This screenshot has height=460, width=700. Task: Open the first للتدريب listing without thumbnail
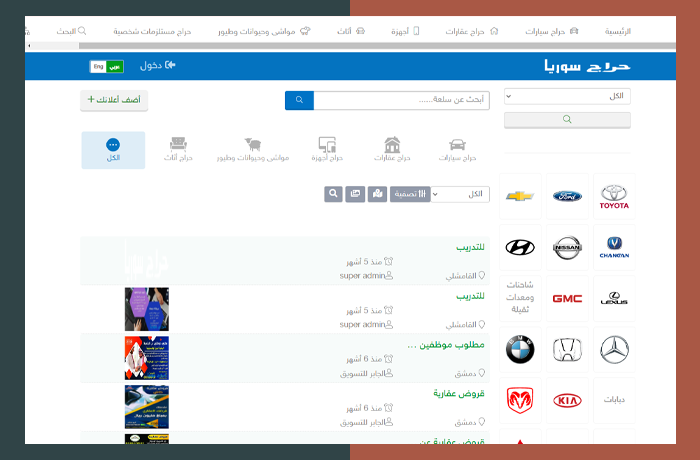coord(470,247)
